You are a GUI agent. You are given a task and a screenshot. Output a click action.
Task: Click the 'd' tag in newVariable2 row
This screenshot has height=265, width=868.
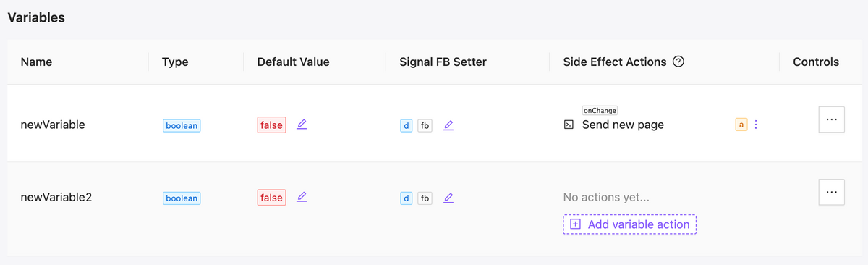407,198
